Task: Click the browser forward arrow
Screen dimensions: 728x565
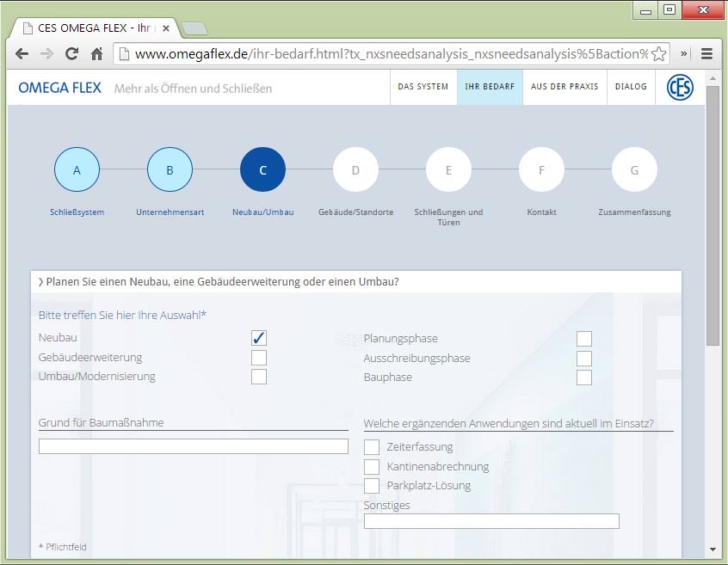Action: click(46, 54)
